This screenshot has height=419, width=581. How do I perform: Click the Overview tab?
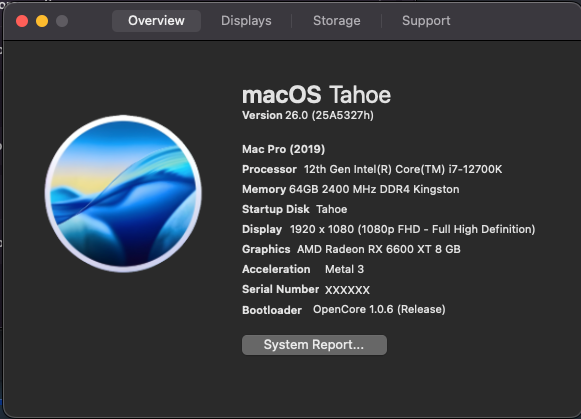[156, 21]
